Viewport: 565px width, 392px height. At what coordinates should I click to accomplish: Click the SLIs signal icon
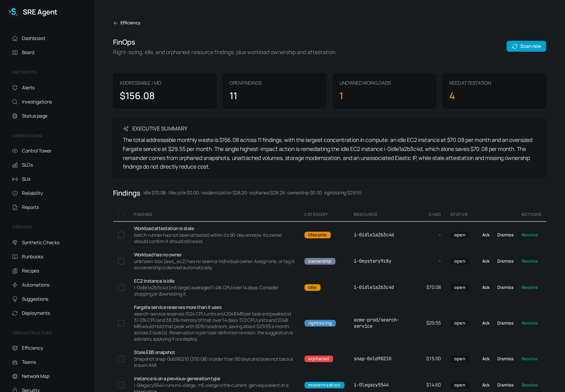point(15,179)
